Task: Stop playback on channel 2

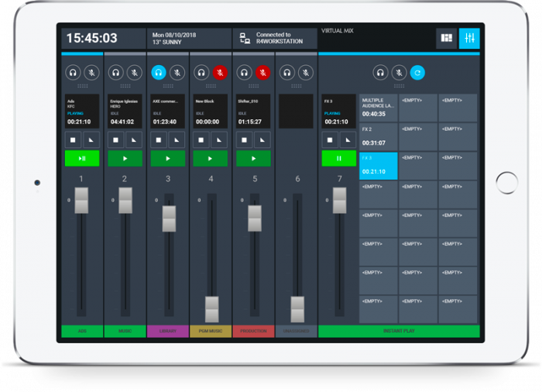Action: click(x=116, y=139)
